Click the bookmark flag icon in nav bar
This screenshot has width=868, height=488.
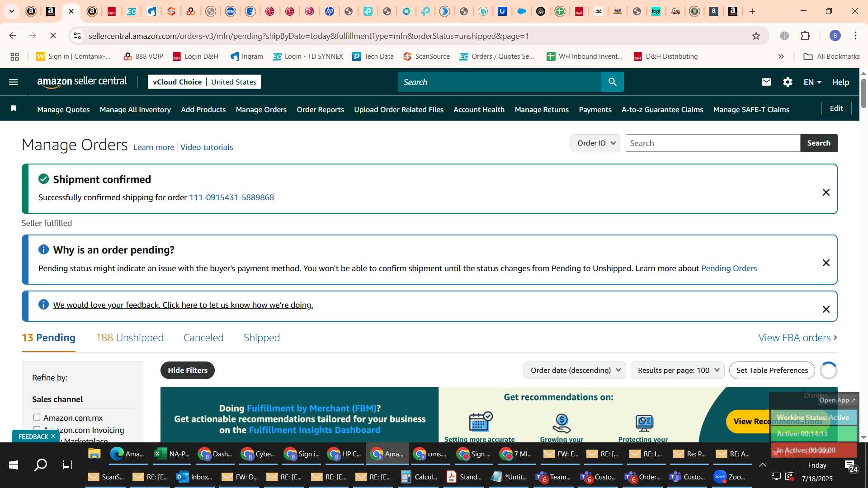[14, 108]
